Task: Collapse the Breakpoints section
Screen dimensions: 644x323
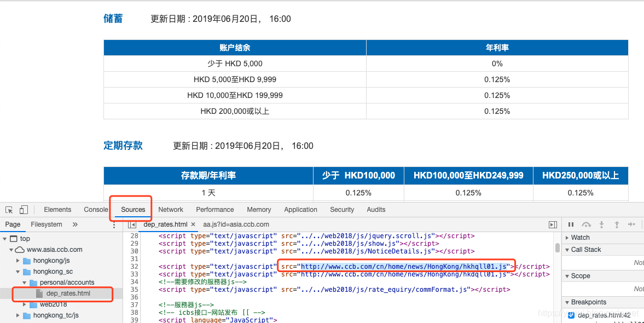Action: click(x=567, y=302)
